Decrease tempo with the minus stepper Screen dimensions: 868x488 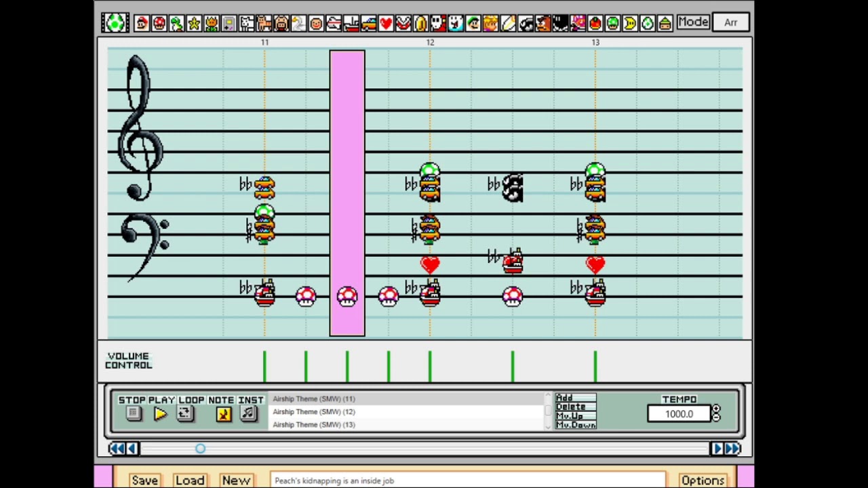point(716,418)
